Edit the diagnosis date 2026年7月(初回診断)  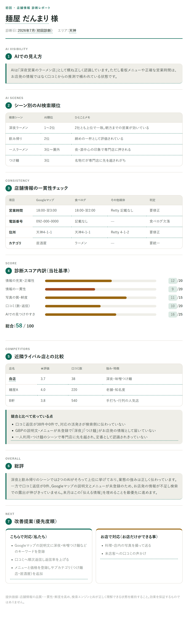35,30
